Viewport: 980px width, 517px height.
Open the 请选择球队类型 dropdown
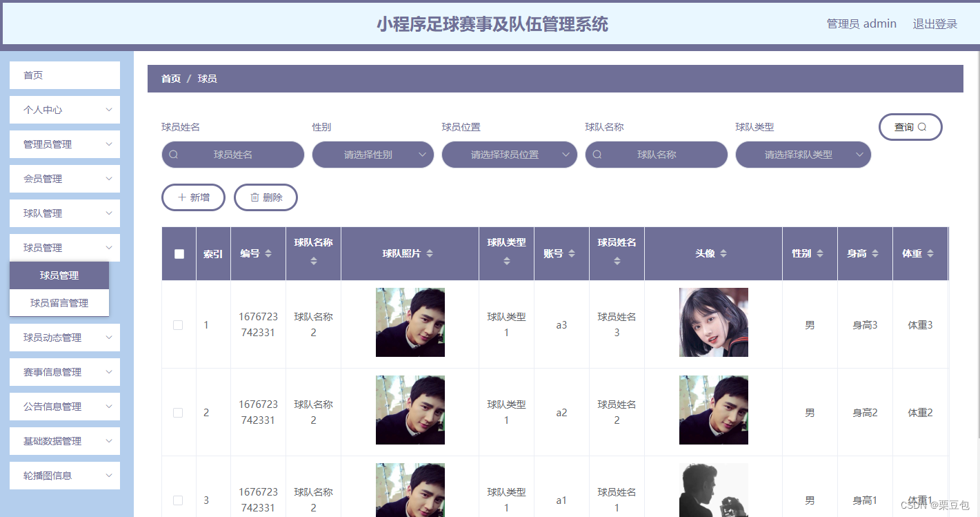[x=803, y=155]
